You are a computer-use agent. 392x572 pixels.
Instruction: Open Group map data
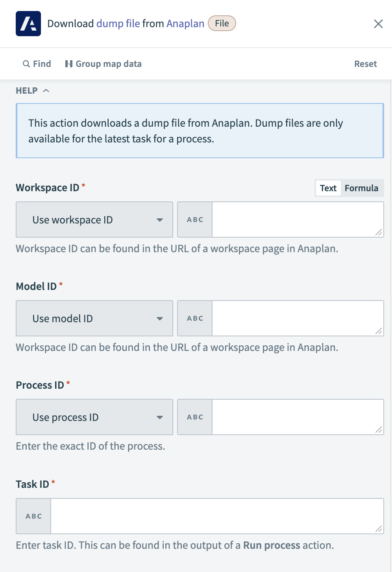(103, 63)
